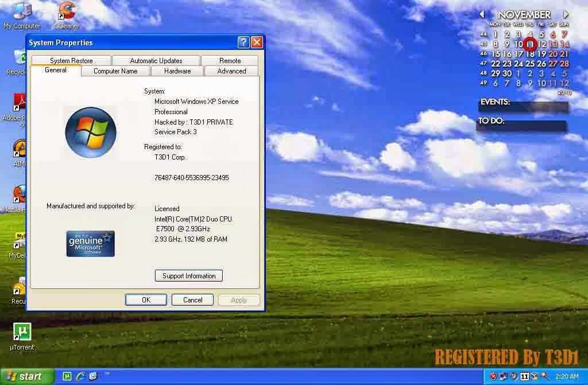Click week number 47 in calendar
This screenshot has width=588, height=385.
(x=483, y=63)
